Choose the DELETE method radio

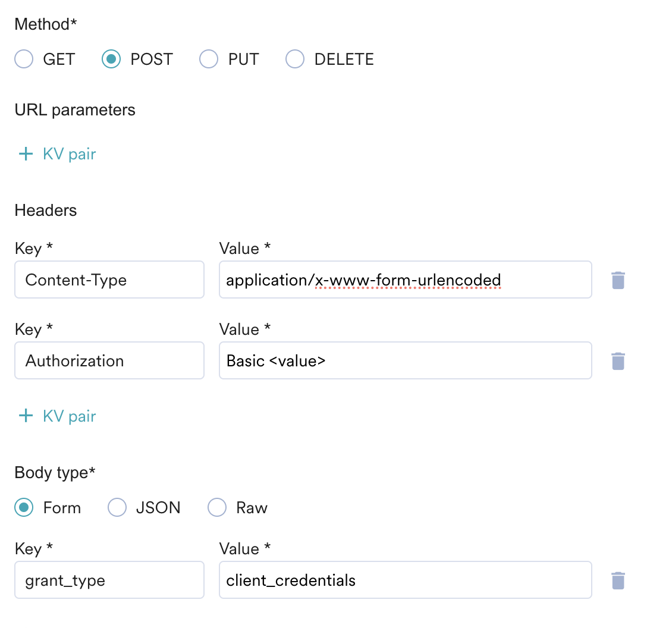pyautogui.click(x=295, y=59)
